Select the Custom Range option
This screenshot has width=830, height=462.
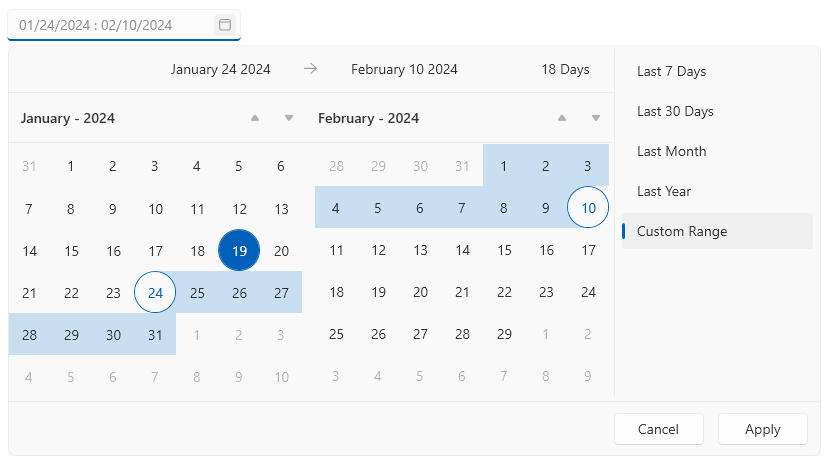coord(682,231)
